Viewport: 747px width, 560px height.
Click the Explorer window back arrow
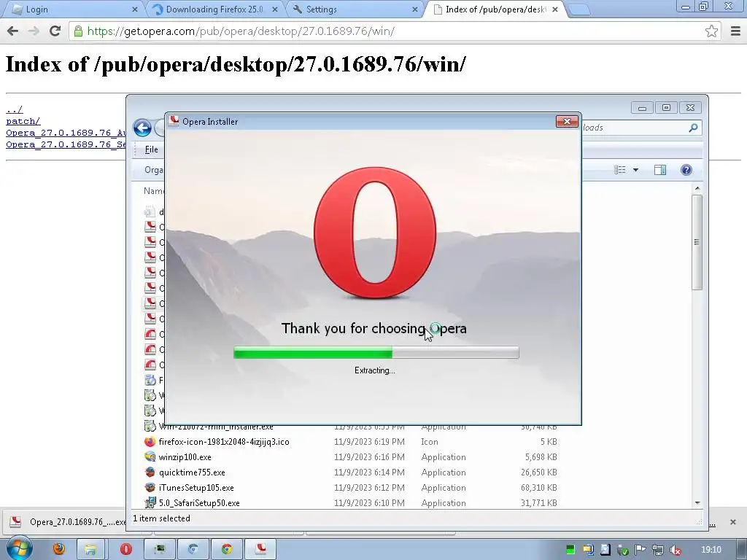pyautogui.click(x=142, y=128)
